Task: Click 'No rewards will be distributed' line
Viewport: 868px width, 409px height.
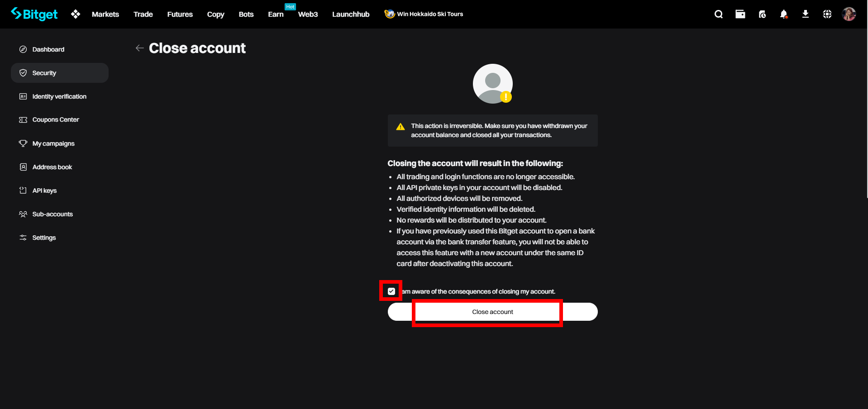Action: point(472,220)
